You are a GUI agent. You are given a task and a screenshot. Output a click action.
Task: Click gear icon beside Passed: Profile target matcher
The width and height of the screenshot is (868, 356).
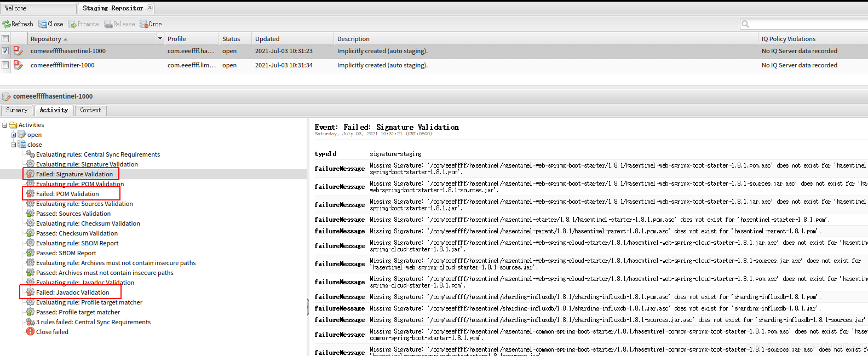tap(31, 312)
